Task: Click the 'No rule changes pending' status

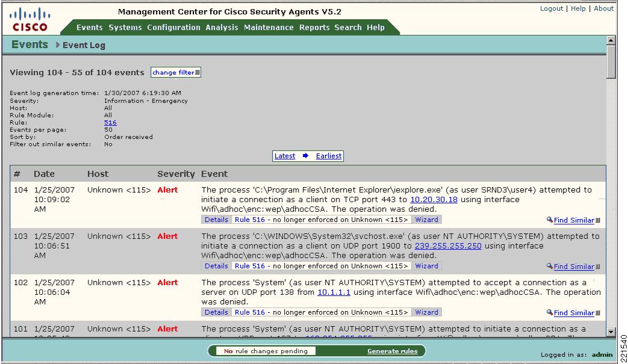Action: point(266,351)
